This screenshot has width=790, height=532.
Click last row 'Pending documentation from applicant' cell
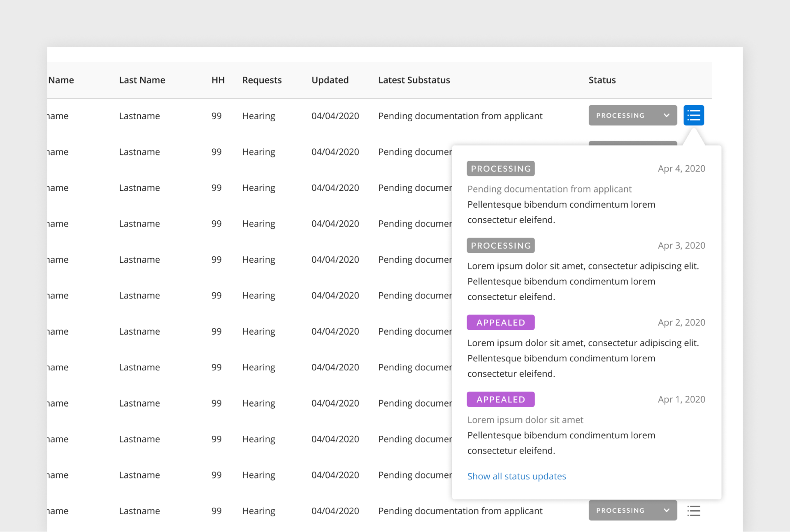coord(460,511)
